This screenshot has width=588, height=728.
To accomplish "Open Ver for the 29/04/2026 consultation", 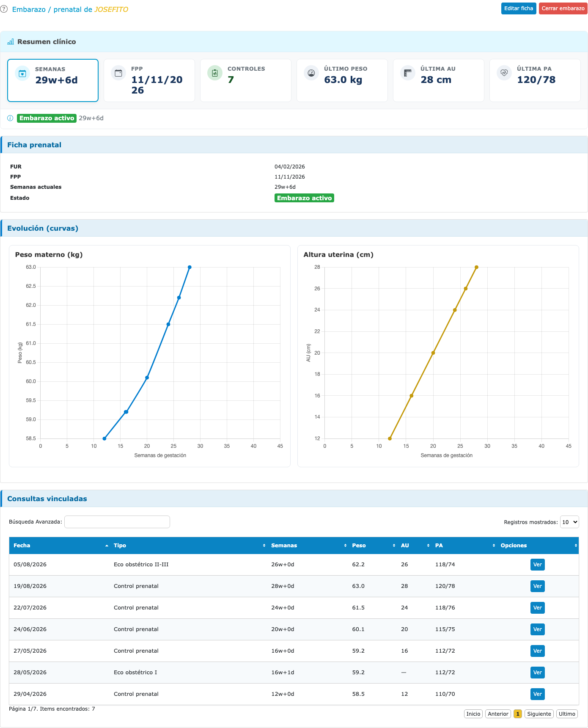I will [537, 694].
